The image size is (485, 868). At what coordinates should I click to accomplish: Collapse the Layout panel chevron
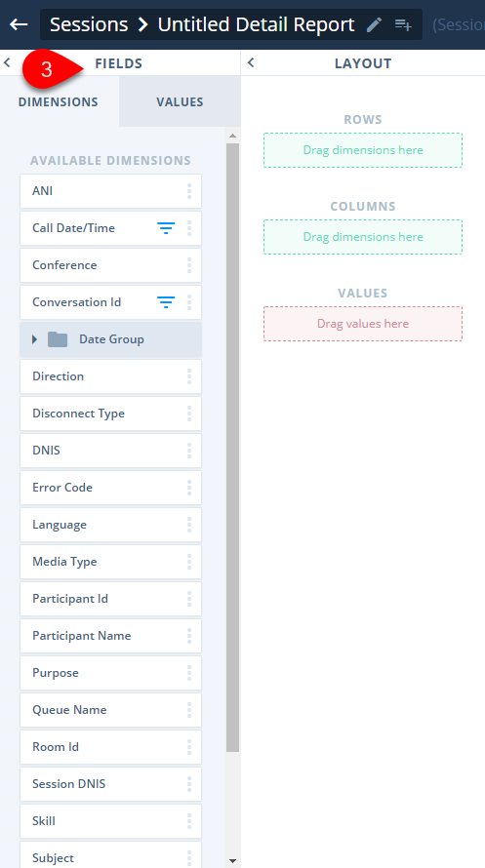pos(251,62)
